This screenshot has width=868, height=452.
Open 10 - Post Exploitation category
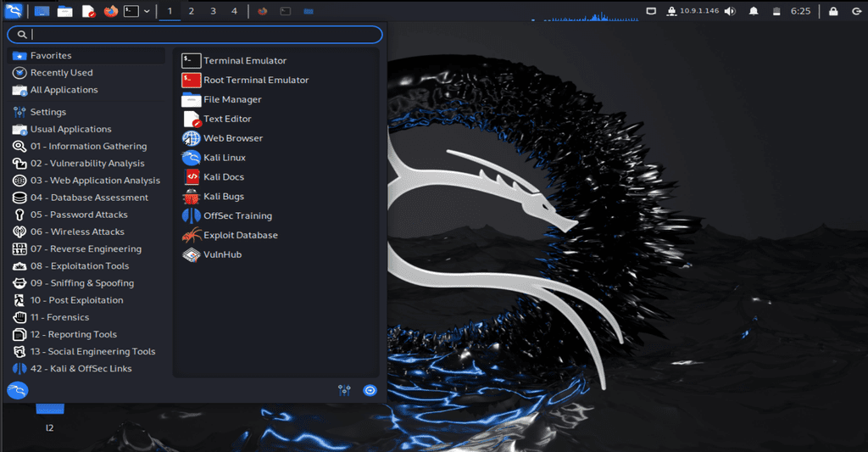click(87, 300)
